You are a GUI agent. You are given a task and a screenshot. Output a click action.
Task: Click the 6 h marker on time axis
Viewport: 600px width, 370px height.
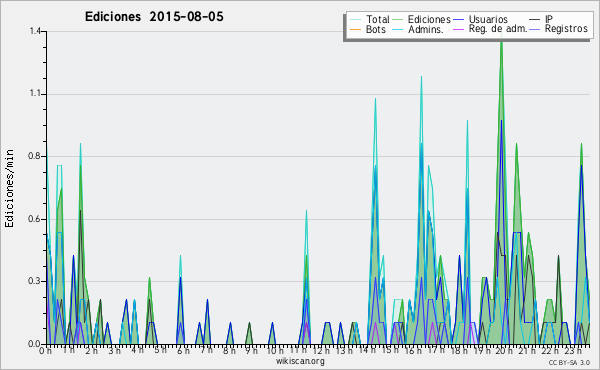(x=183, y=351)
